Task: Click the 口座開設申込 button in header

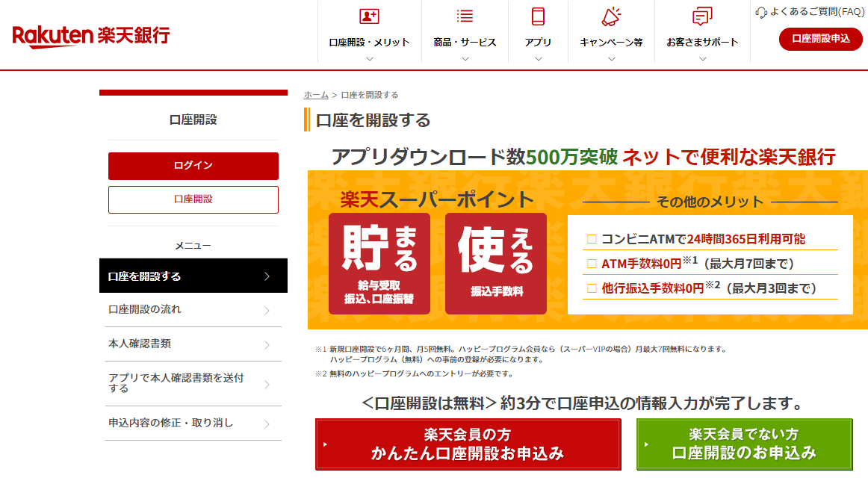Action: [821, 39]
